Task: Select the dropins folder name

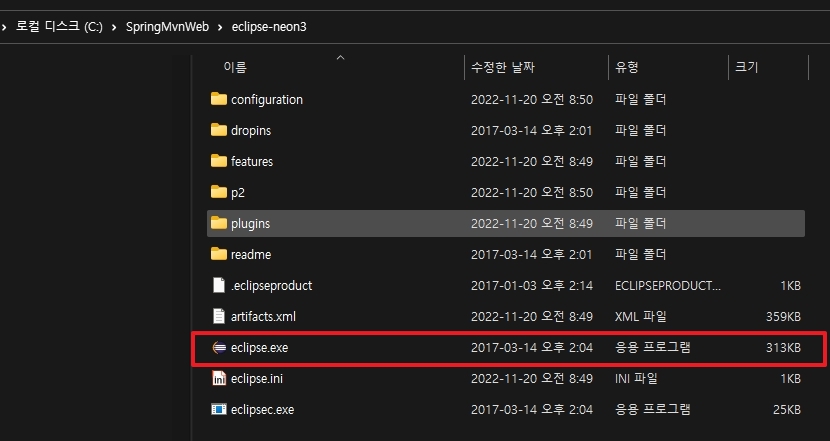Action: click(251, 130)
